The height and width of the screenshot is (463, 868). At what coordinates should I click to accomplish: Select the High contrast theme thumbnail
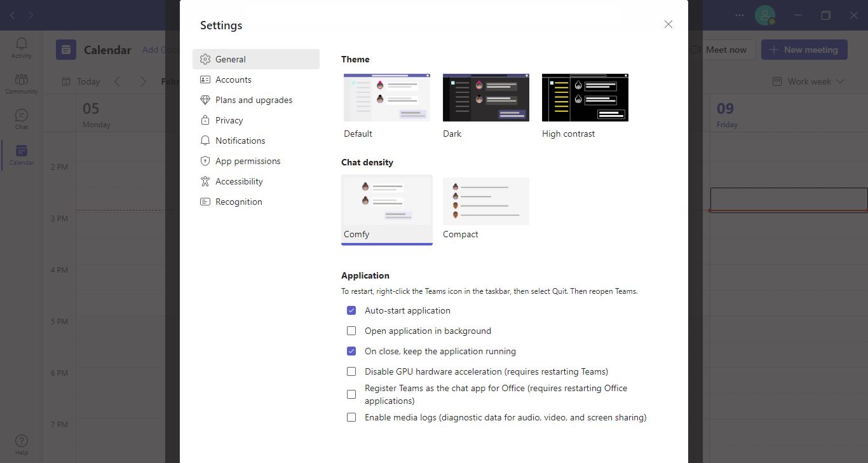click(585, 97)
